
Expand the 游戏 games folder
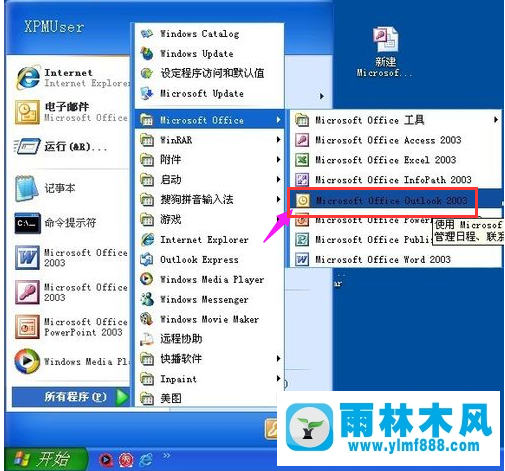pyautogui.click(x=209, y=219)
